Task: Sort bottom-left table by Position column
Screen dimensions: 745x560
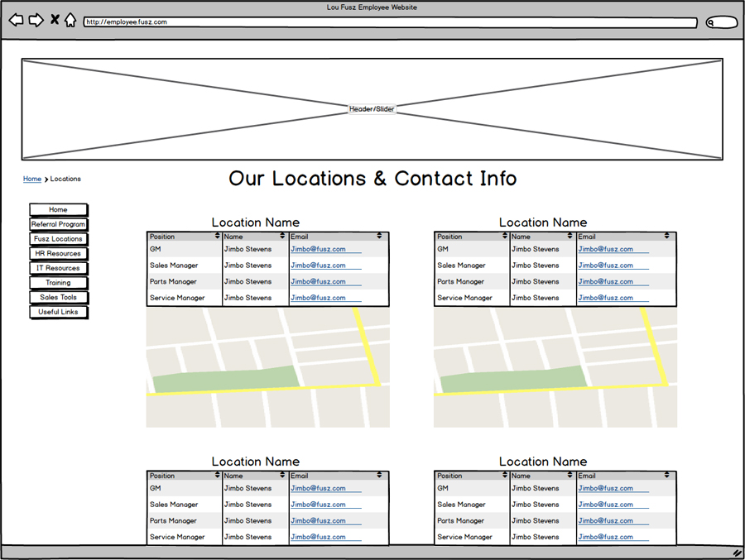Action: (217, 475)
